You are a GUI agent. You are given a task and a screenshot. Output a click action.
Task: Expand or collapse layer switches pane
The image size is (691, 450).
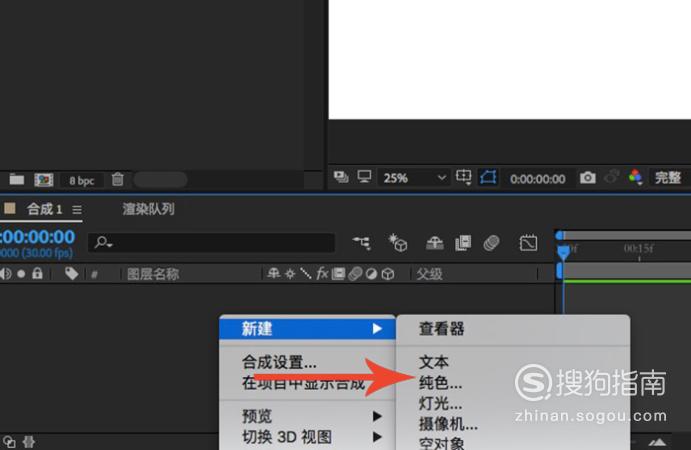click(9, 442)
